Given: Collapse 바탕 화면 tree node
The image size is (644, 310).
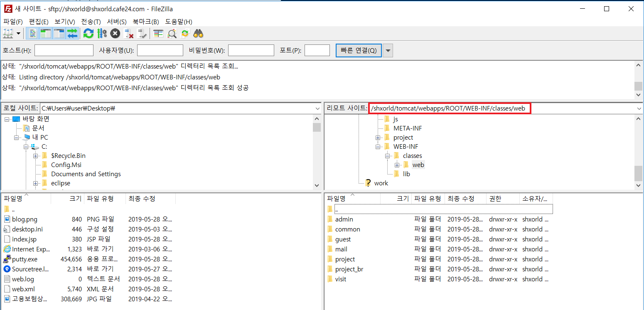Looking at the screenshot, I should click(7, 119).
